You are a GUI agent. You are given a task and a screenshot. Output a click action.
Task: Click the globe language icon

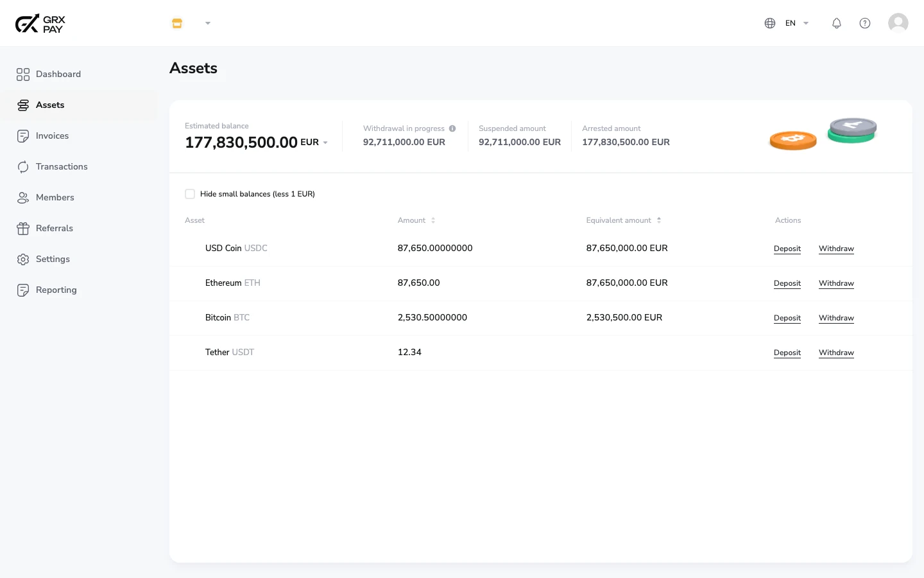770,23
